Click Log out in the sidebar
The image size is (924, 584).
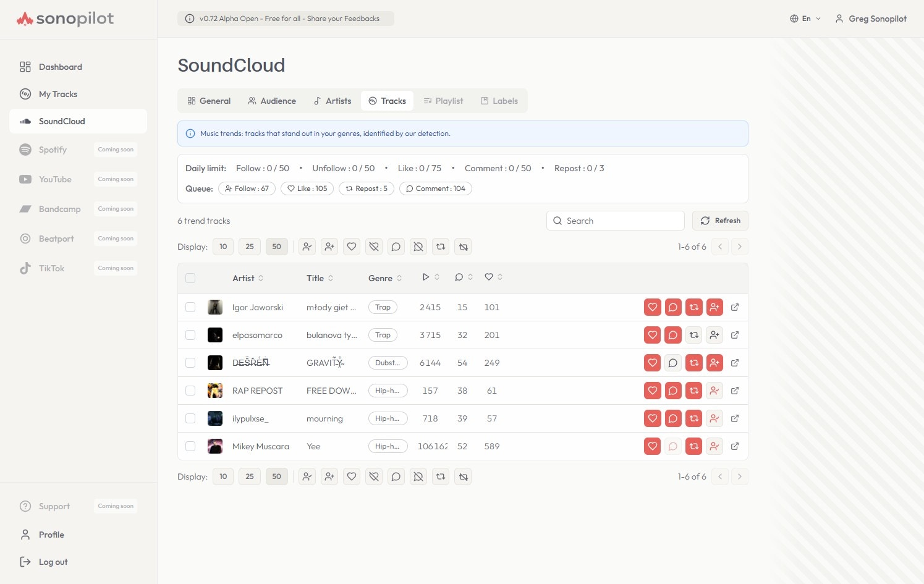click(53, 562)
